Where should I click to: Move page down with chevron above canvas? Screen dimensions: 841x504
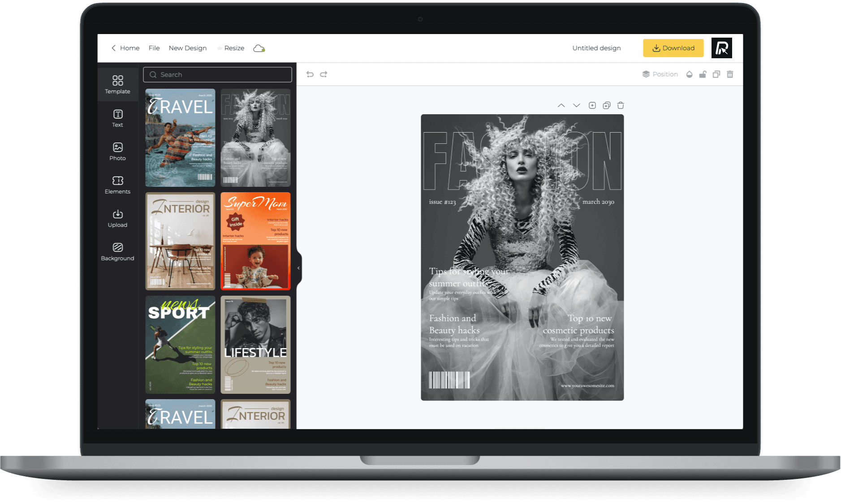577,106
